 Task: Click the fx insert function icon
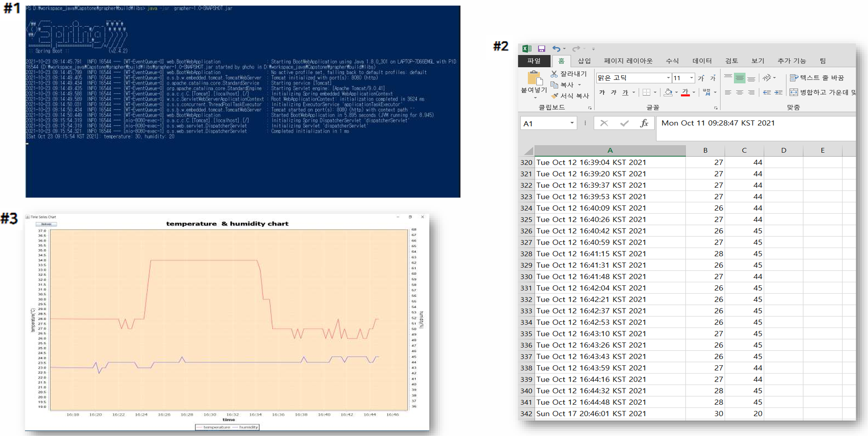click(x=644, y=123)
